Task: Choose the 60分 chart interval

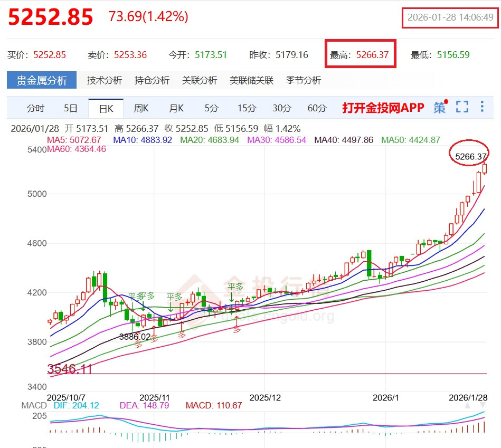Action: [x=317, y=108]
